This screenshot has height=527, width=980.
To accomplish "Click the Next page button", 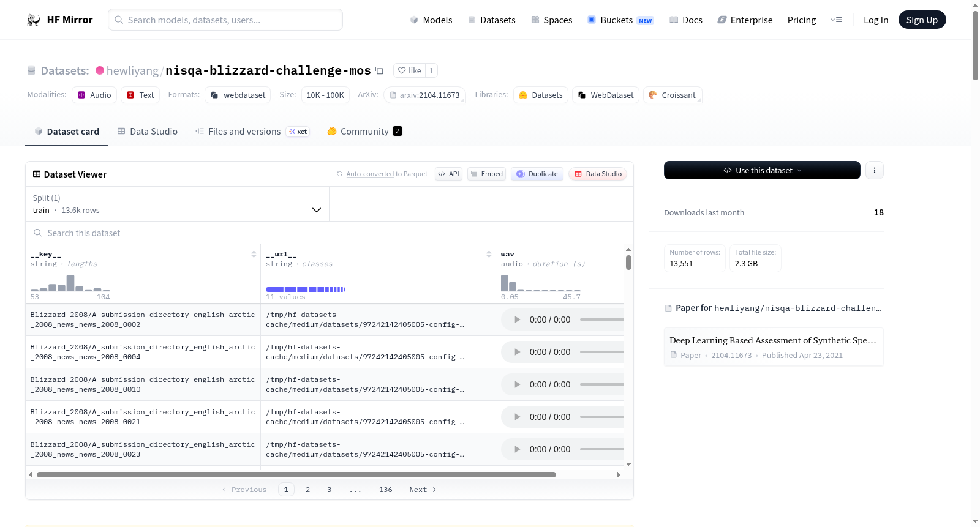I will [x=423, y=490].
